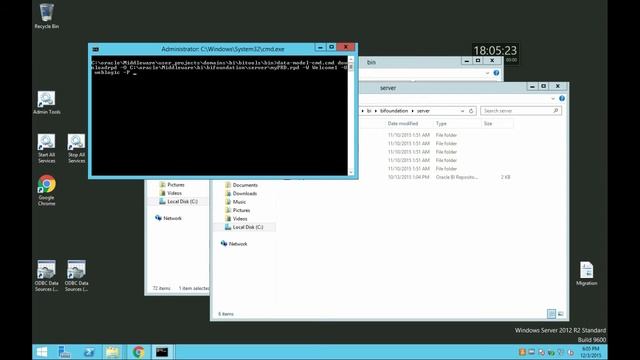640x360 pixels.
Task: Expand the ribbon in the bin window
Action: click(487, 73)
